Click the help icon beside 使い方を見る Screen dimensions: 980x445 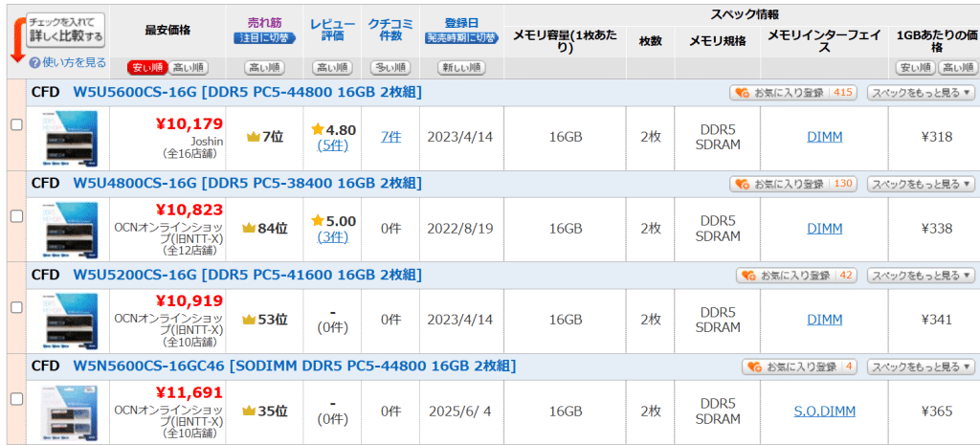34,63
